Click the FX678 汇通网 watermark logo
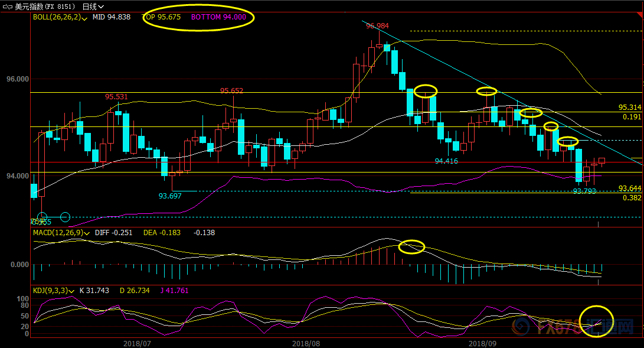The height and width of the screenshot is (348, 644). [573, 327]
